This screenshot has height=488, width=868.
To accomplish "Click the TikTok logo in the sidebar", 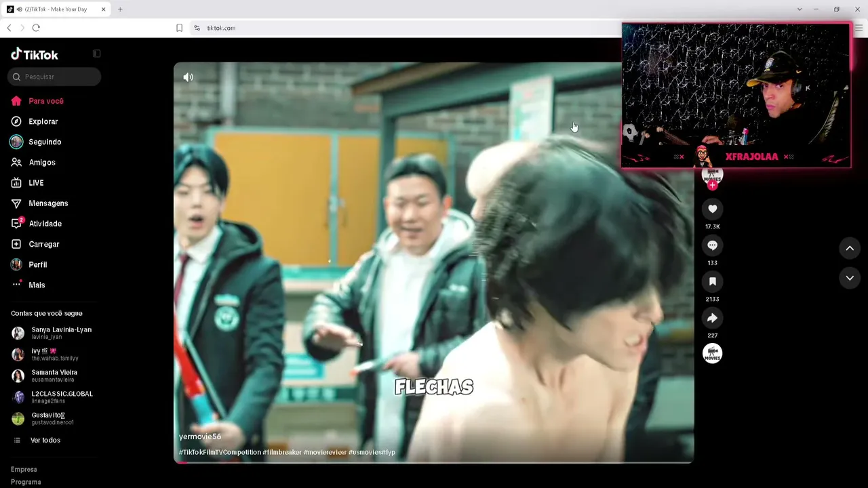I will coord(35,54).
